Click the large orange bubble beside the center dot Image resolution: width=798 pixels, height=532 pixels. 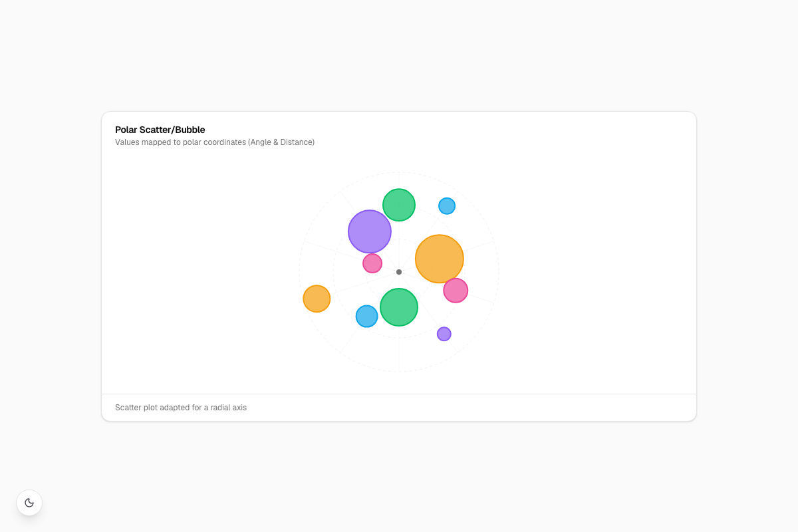pos(440,259)
